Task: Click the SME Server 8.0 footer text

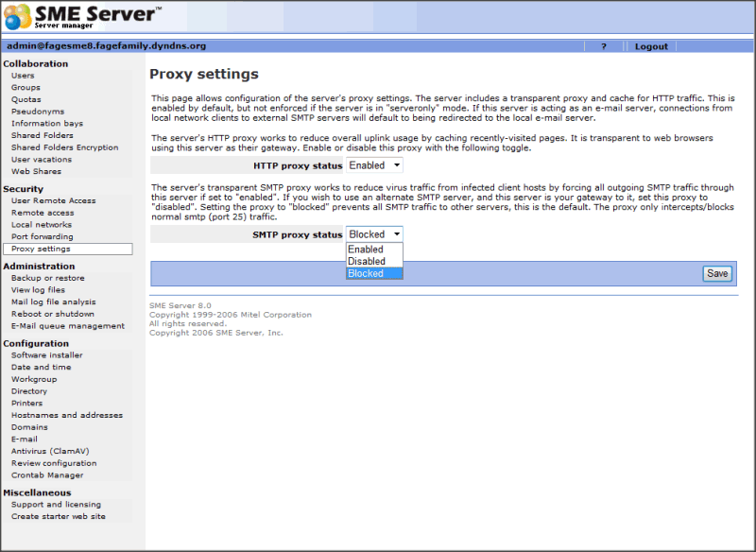Action: point(180,305)
